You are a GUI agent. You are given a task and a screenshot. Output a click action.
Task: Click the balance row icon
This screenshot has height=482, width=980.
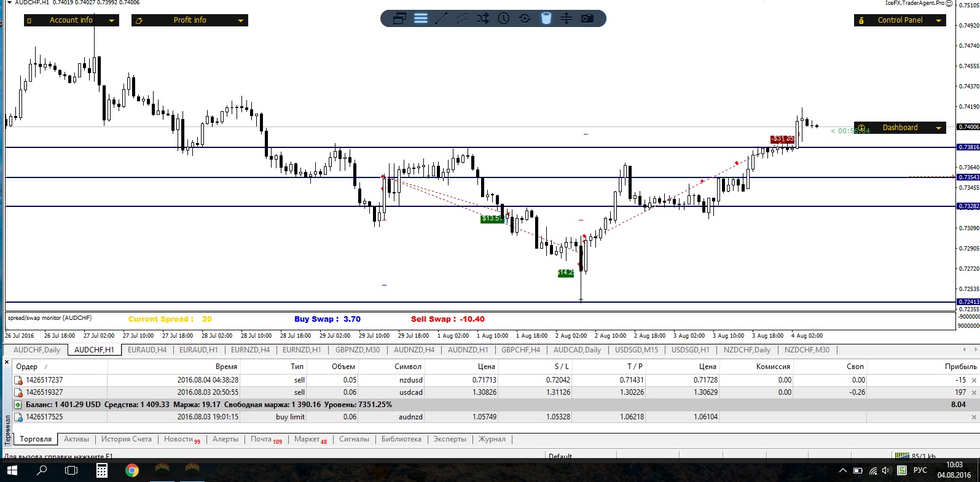pos(18,405)
